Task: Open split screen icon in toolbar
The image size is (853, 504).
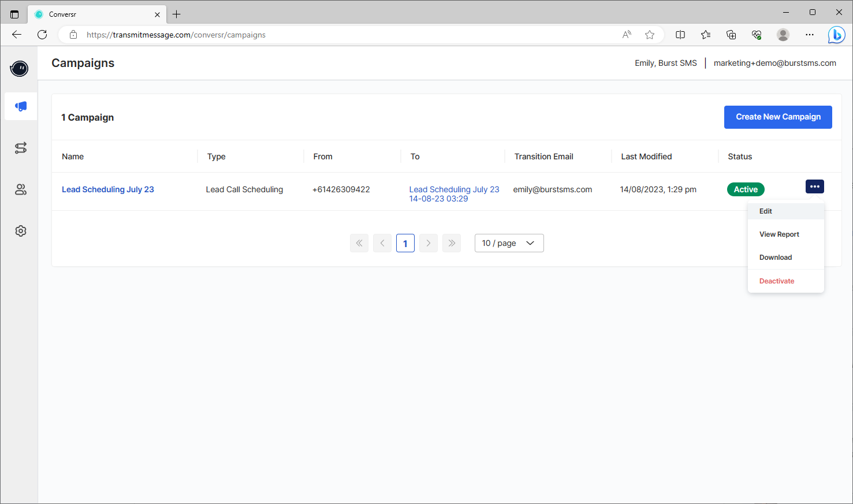Action: [680, 35]
